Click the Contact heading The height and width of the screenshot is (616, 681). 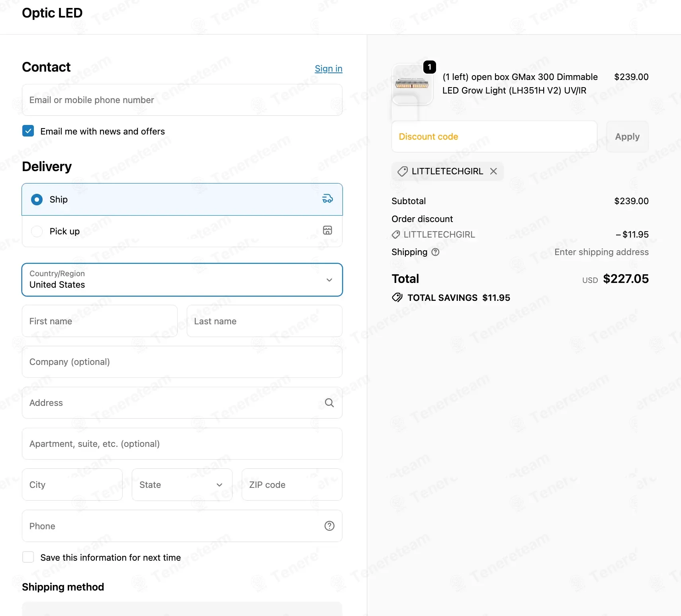(46, 67)
